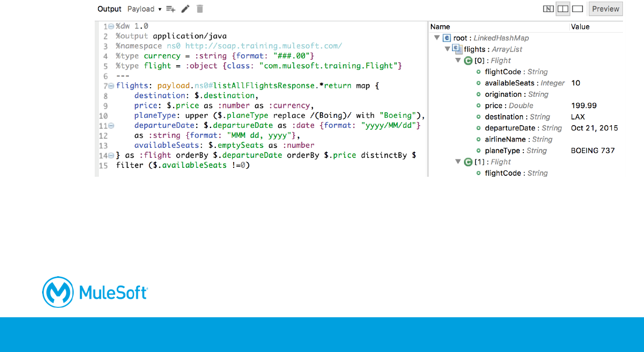Click the pencil edit target icon
This screenshot has height=352, width=644.
(x=185, y=9)
